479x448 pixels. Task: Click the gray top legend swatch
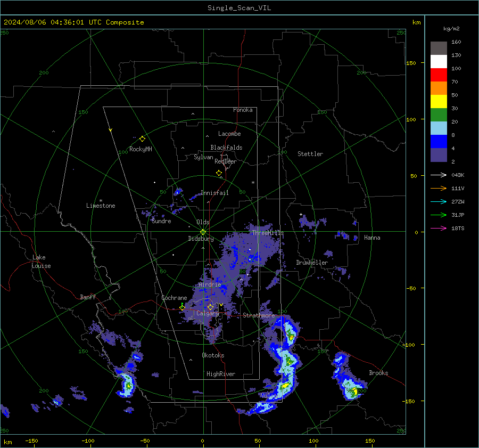pyautogui.click(x=439, y=48)
